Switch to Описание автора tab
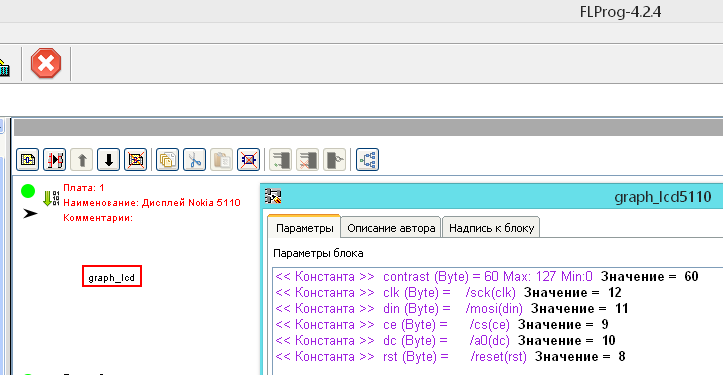This screenshot has height=375, width=723. (x=391, y=228)
